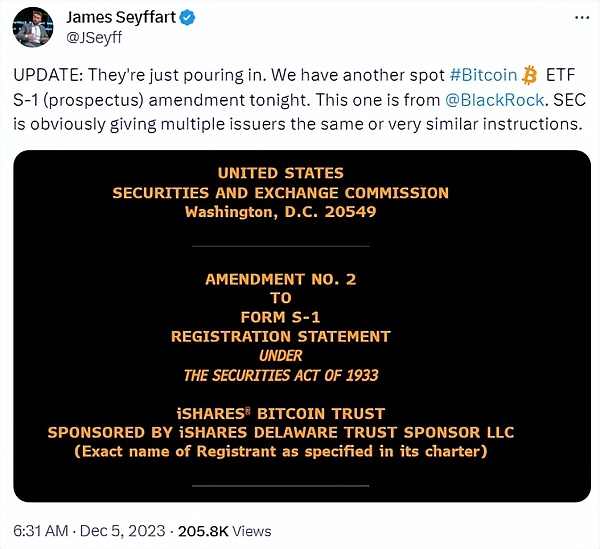
Task: Click the REGISTRATION STATEMENT line
Action: click(280, 336)
